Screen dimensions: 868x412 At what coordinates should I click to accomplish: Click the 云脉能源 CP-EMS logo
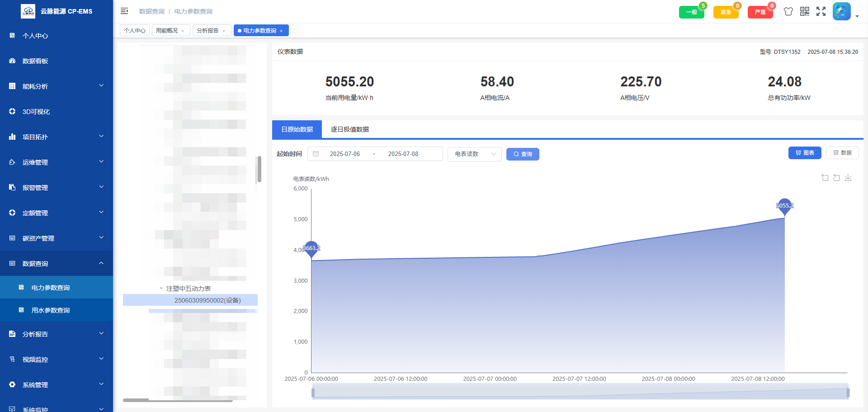click(28, 11)
